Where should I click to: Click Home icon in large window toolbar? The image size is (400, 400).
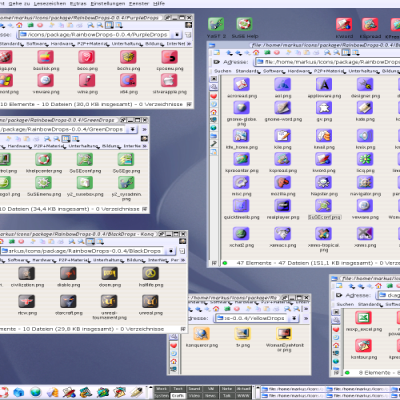pos(256,53)
